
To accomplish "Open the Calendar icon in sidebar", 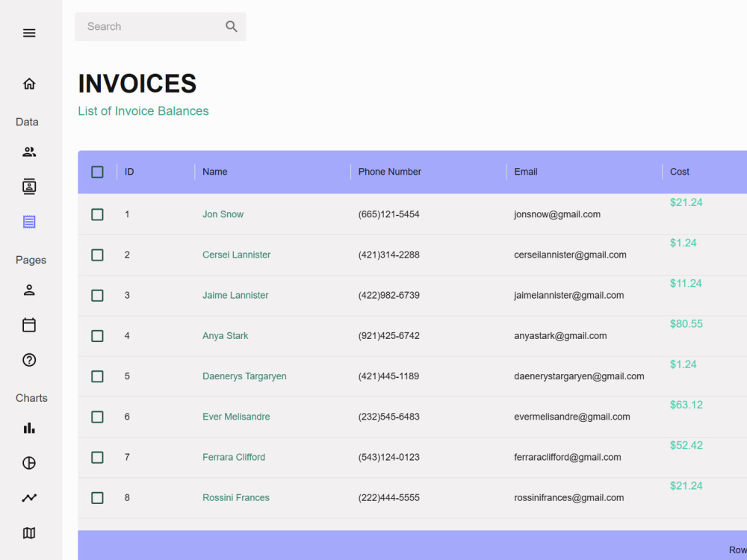I will (x=29, y=325).
